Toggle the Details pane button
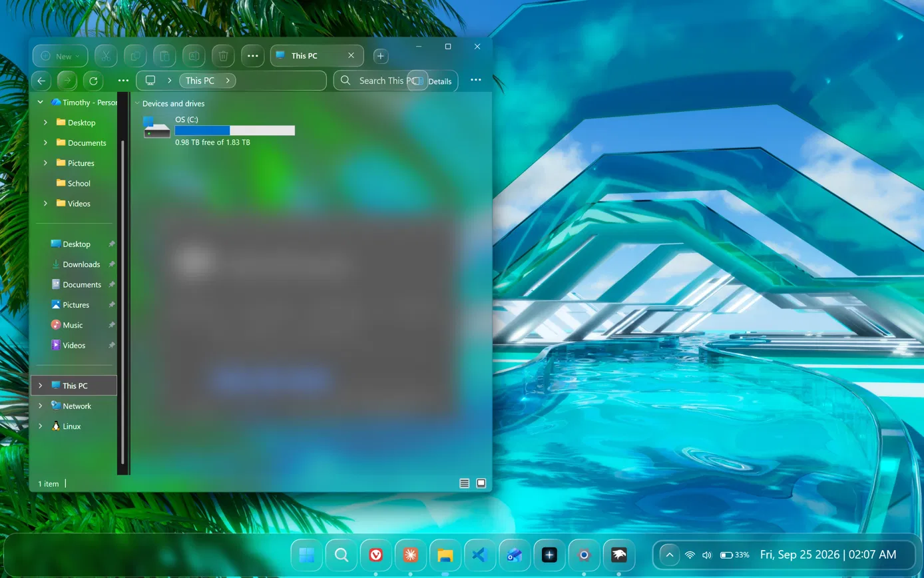924x578 pixels. tap(433, 81)
